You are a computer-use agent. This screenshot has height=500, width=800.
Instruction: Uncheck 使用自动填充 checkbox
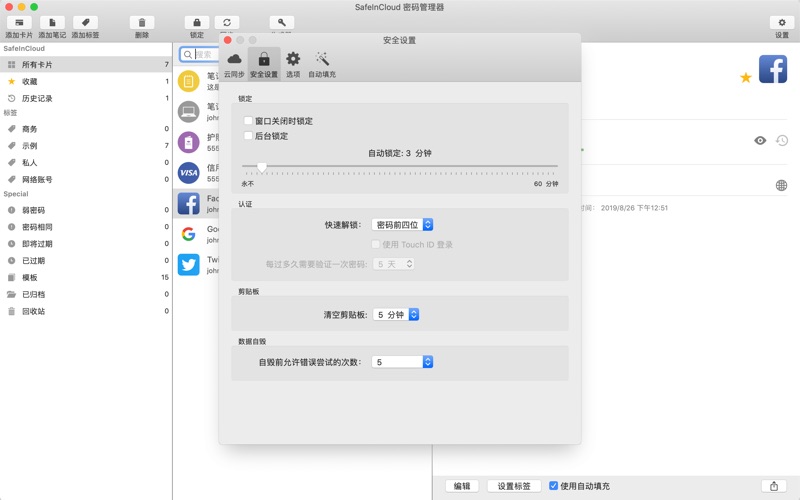coord(554,486)
